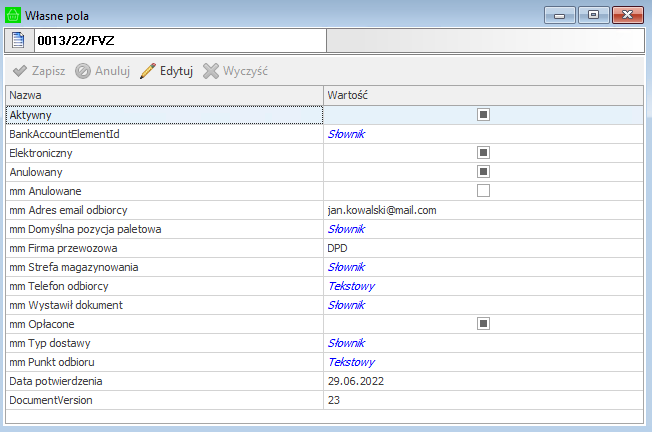
Task: Click Tekstowy link for mm Telefon odbiorcy
Action: click(351, 286)
